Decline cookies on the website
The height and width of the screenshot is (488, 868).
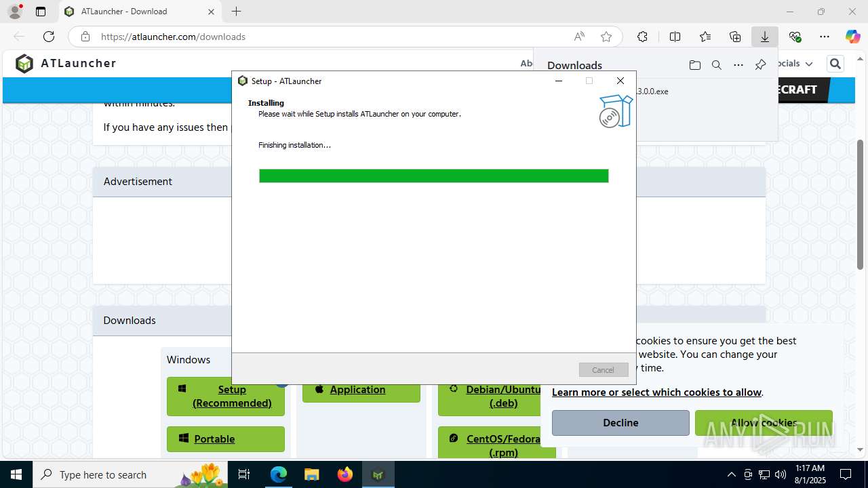620,423
